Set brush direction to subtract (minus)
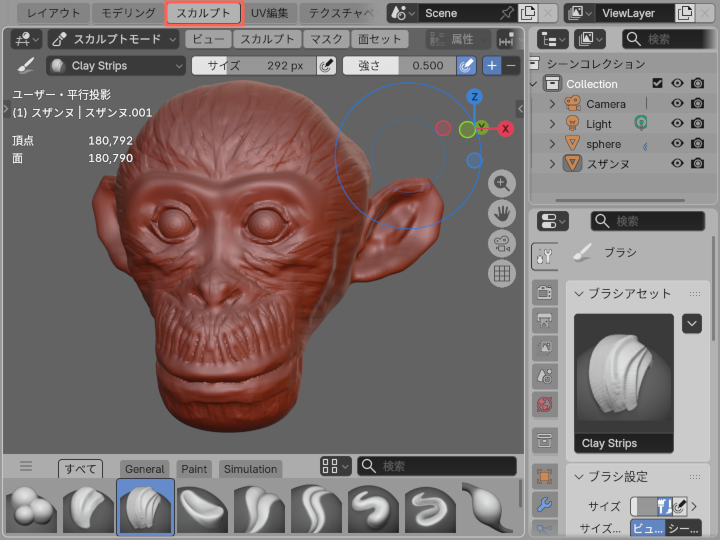The width and height of the screenshot is (720, 540). 511,66
